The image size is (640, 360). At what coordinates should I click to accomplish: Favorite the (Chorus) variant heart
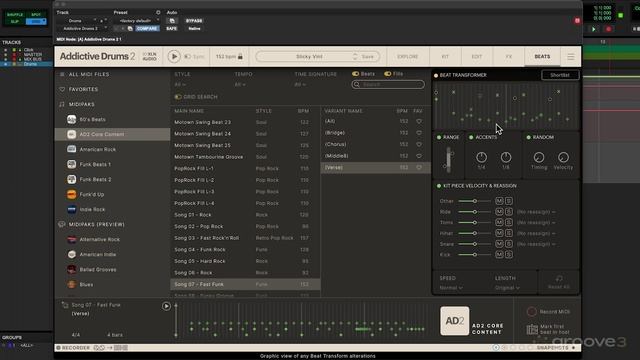coord(419,144)
